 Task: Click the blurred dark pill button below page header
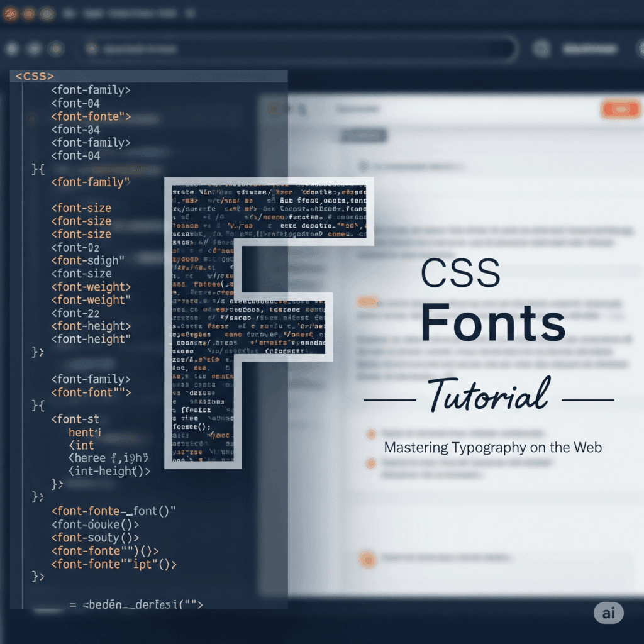[x=365, y=135]
